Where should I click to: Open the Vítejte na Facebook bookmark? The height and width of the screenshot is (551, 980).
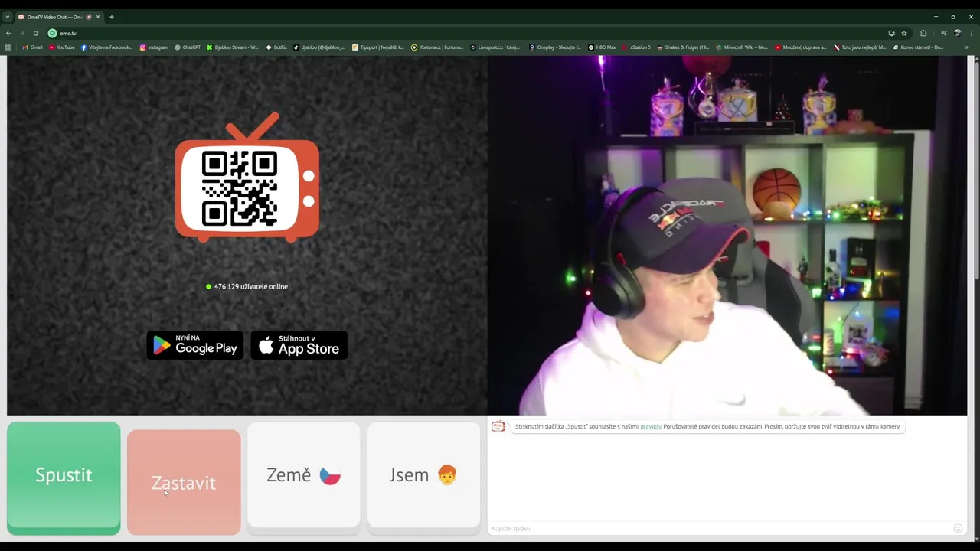click(x=106, y=47)
